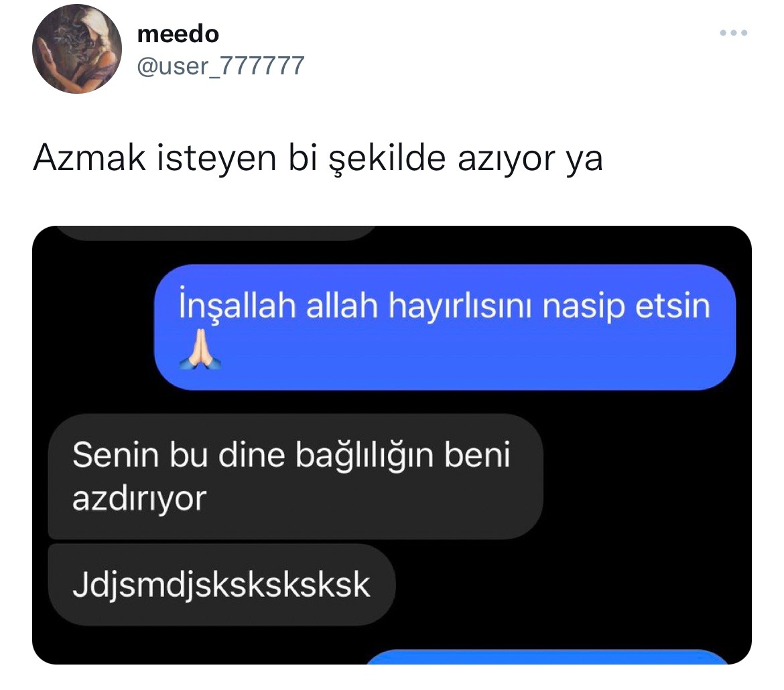Click the words nasip etsin in blue bubble
This screenshot has width=784, height=690.
click(x=626, y=306)
